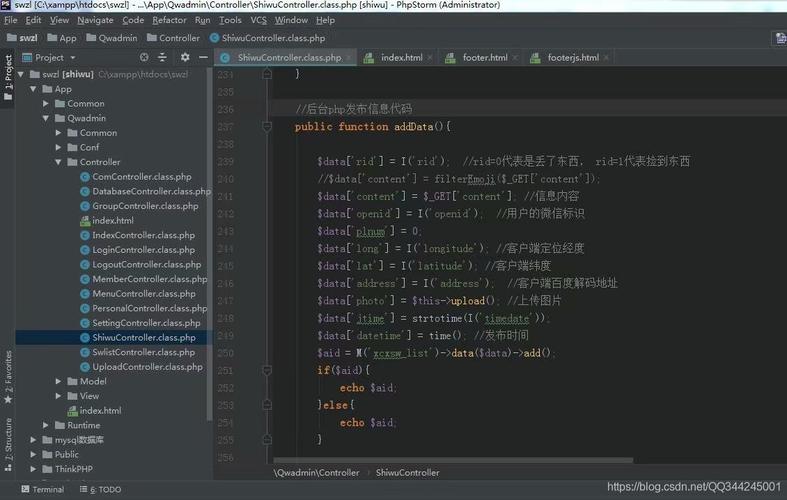Image resolution: width=787 pixels, height=500 pixels.
Task: Select SettingController.class.php in the tree
Action: (146, 323)
